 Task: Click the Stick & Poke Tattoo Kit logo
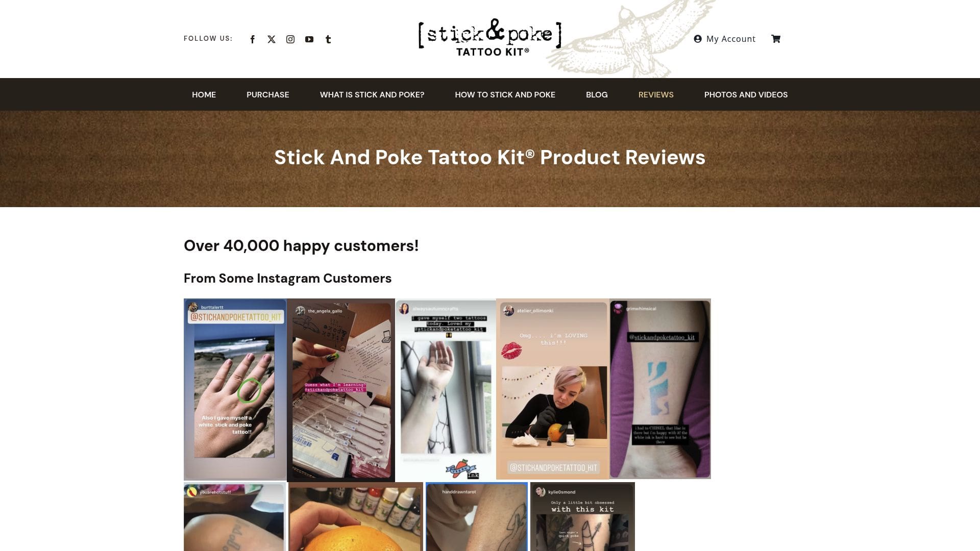click(x=490, y=38)
